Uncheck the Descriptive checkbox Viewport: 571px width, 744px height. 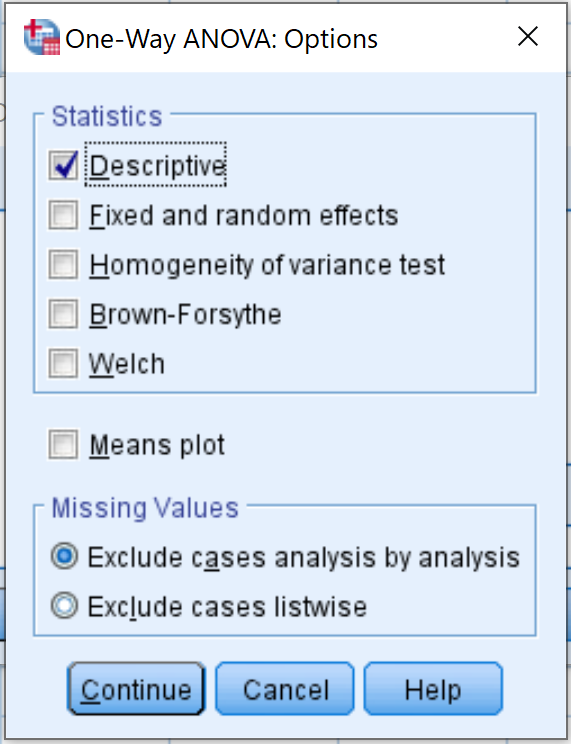63,166
